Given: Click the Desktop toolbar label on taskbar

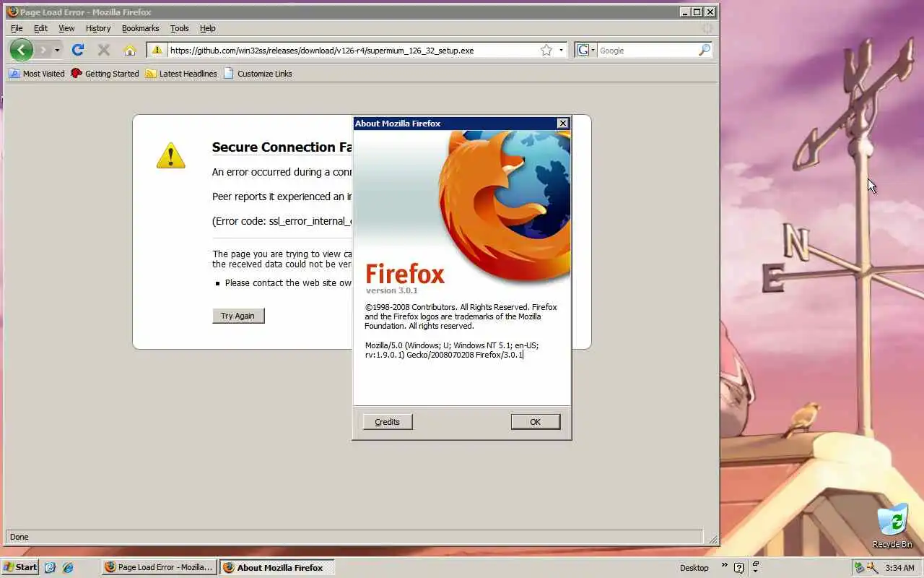Looking at the screenshot, I should (x=694, y=568).
